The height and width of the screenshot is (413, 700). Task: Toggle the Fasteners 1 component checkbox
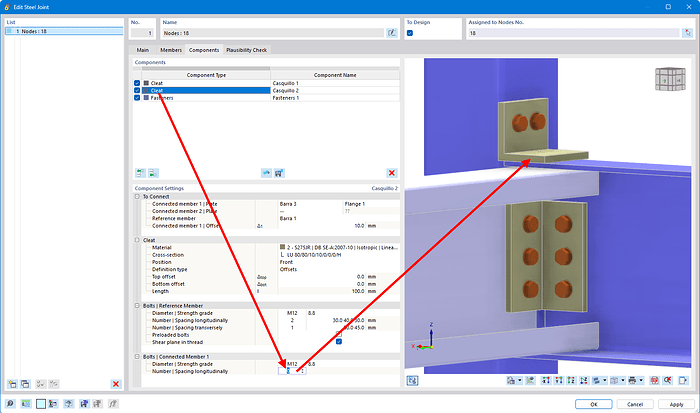point(137,97)
